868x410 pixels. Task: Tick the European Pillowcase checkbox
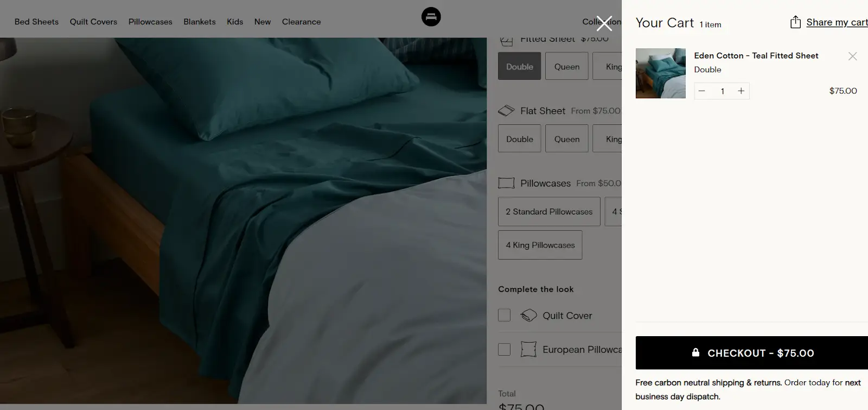505,350
